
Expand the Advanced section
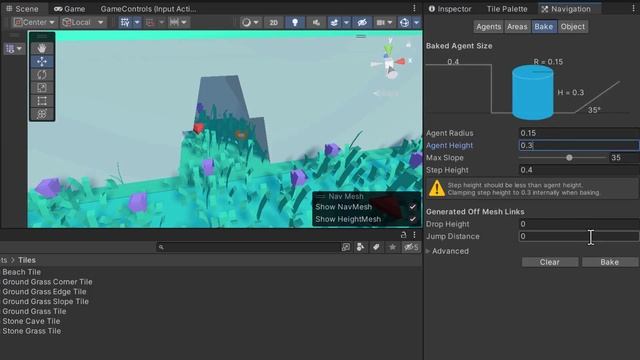(x=427, y=251)
